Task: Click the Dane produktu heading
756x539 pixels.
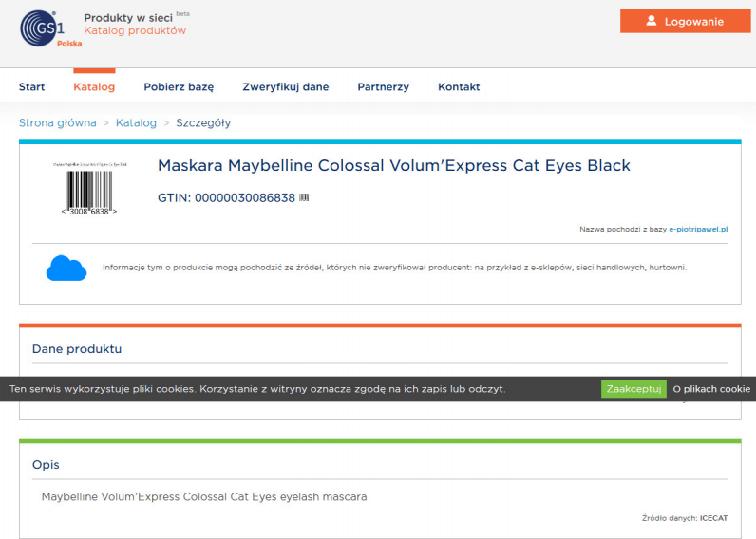Action: (77, 348)
